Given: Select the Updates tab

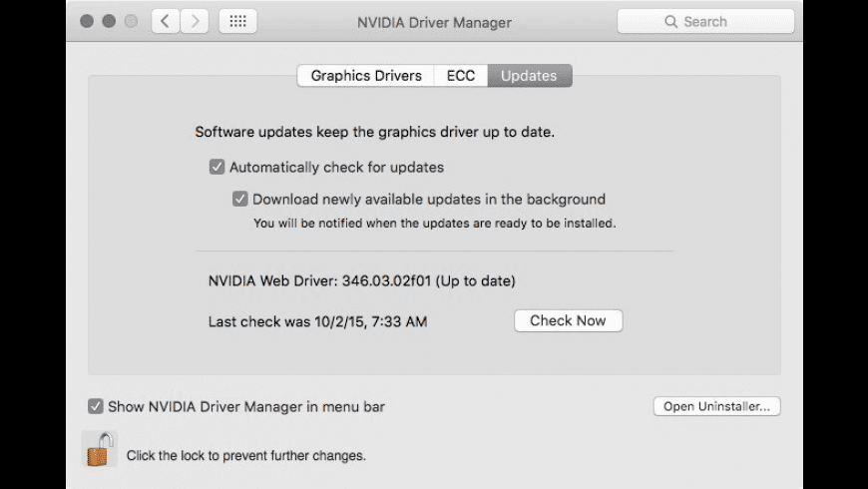Looking at the screenshot, I should pos(529,76).
